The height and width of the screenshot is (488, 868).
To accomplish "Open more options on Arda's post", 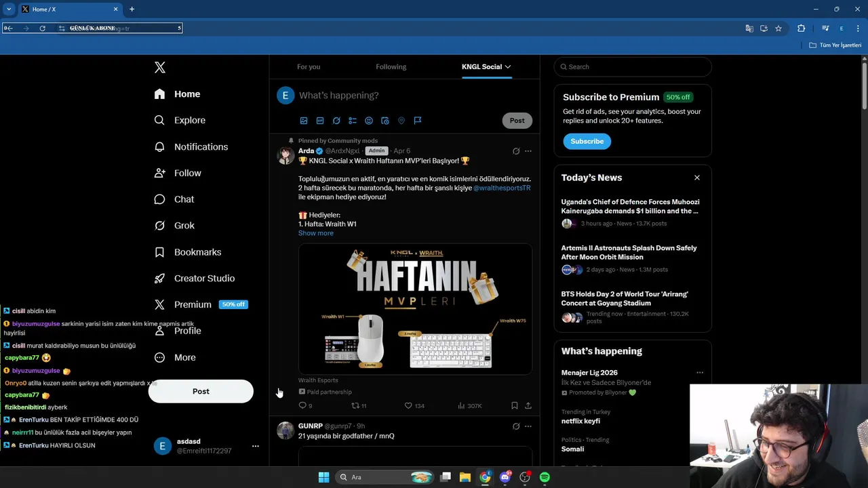I will [528, 151].
